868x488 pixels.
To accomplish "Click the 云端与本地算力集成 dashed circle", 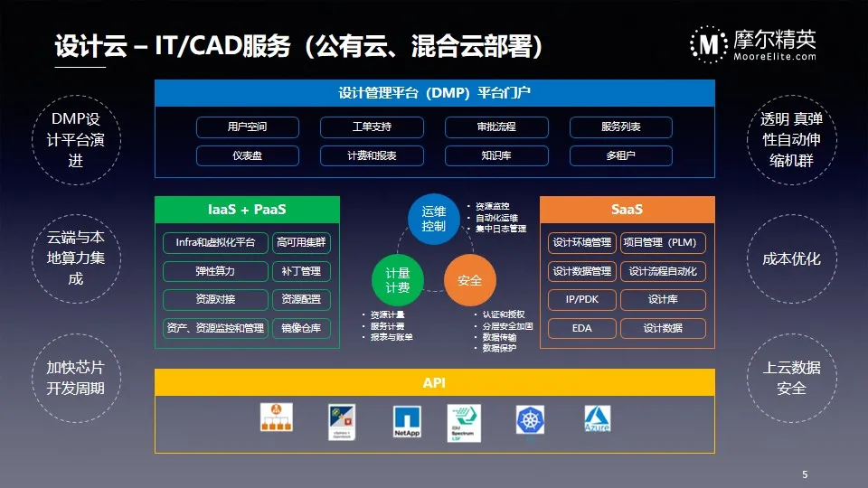I will pos(76,258).
